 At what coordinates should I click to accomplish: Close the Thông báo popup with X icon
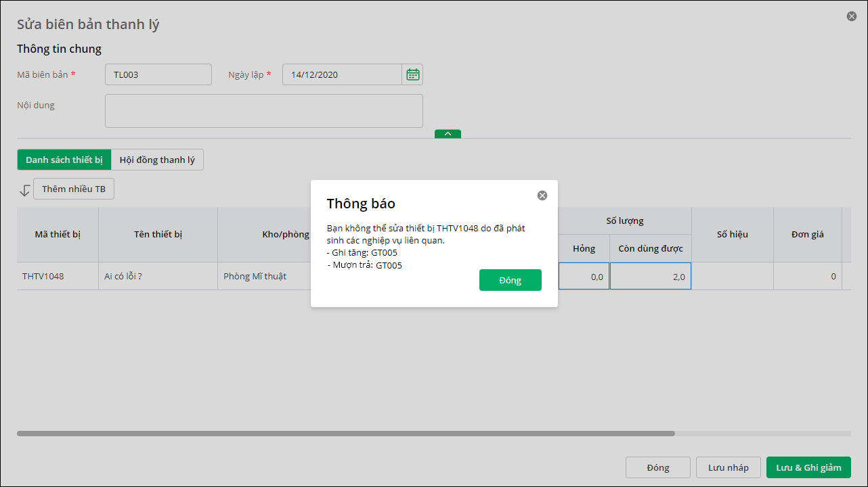point(542,195)
